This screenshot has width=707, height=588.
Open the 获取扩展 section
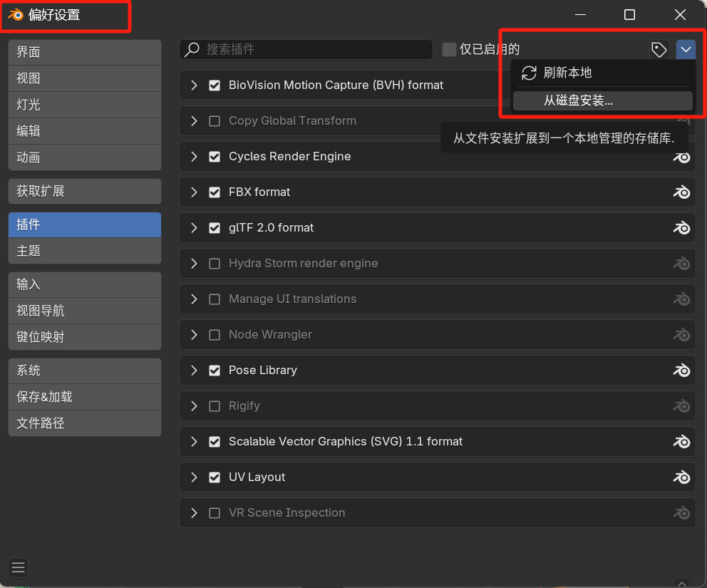pos(84,191)
